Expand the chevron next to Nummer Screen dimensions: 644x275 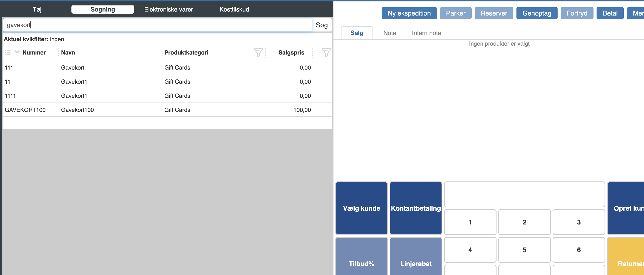click(17, 52)
